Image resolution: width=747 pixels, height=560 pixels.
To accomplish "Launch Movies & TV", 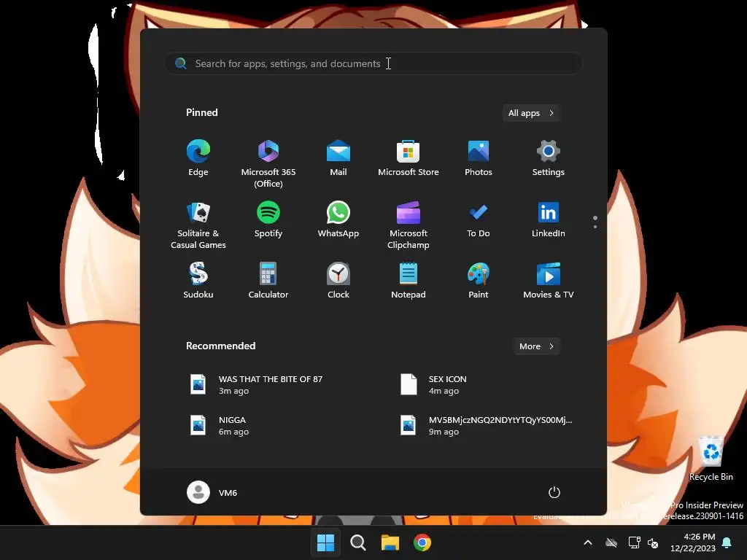I will pyautogui.click(x=549, y=281).
